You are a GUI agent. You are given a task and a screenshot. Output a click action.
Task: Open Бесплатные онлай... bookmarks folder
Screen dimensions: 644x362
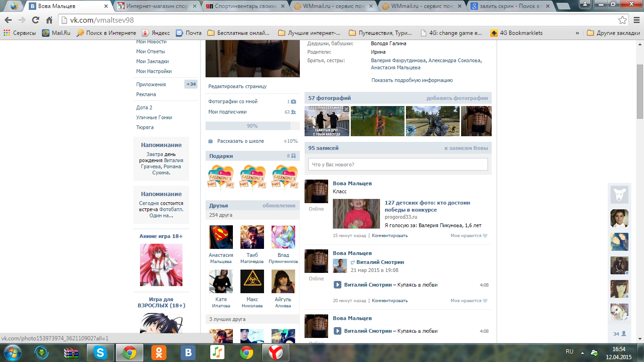pos(239,33)
